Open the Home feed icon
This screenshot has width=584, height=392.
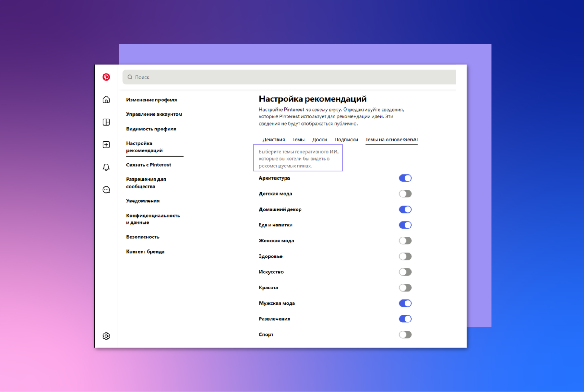(x=106, y=100)
